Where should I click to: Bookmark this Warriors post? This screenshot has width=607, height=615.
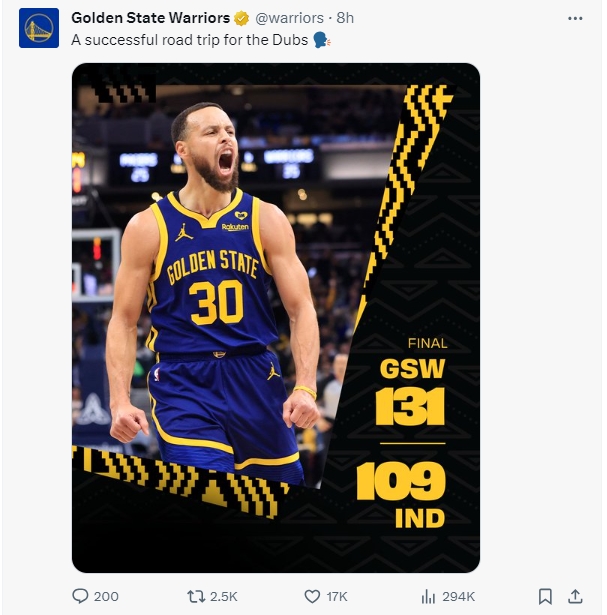[x=545, y=596]
